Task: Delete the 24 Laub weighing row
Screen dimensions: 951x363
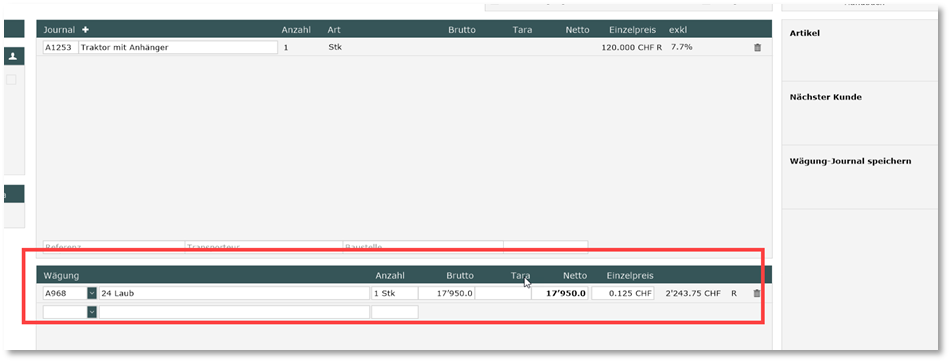Action: tap(756, 293)
